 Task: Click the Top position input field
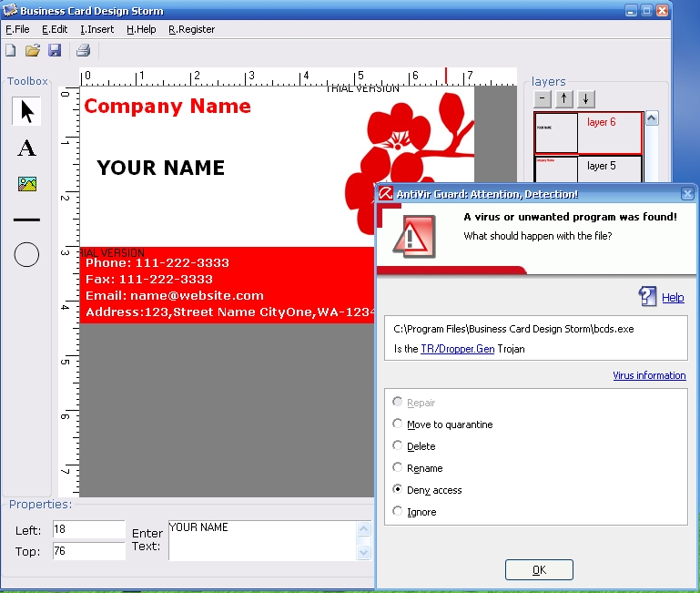click(x=89, y=551)
